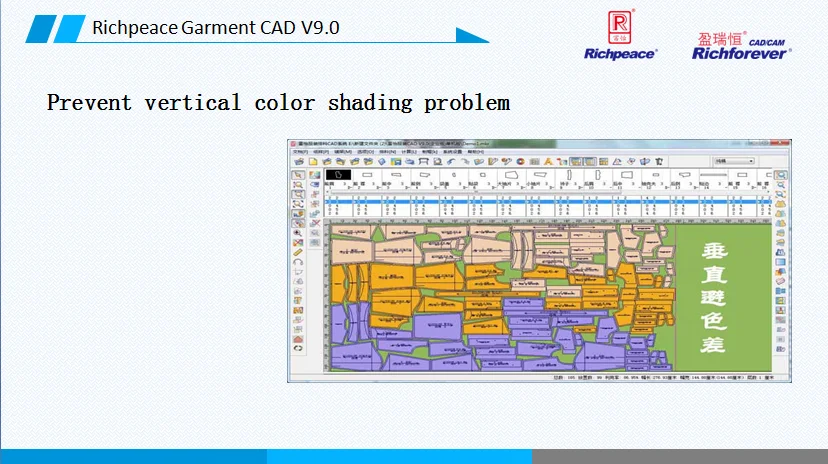The image size is (828, 464).
Task: Select the black-highlighted first pattern piece thumbnail
Action: (x=338, y=175)
